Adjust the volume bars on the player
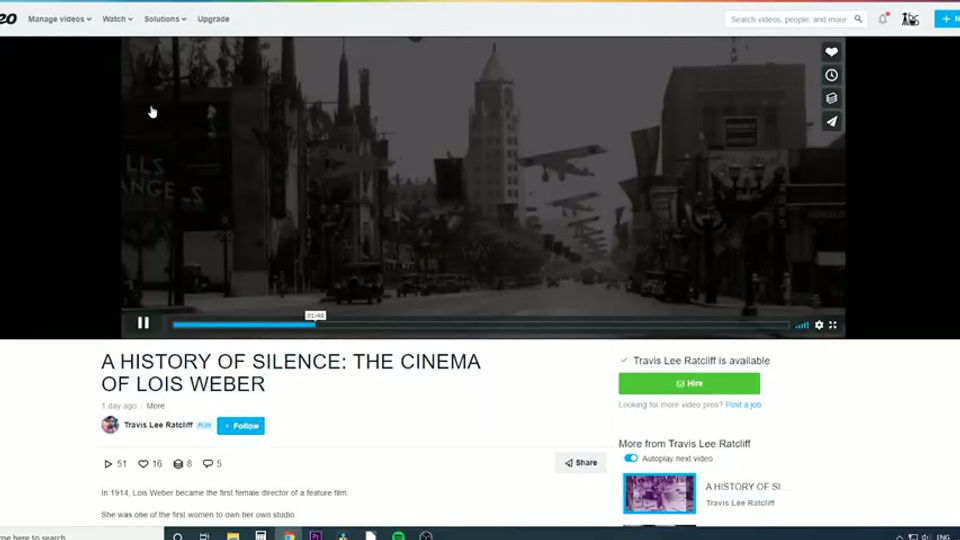This screenshot has height=540, width=960. [x=801, y=325]
